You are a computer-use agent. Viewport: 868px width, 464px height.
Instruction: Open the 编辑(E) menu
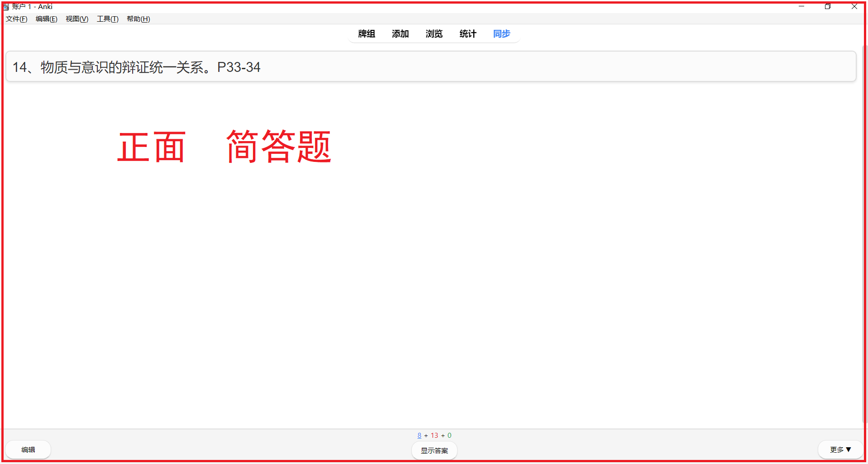(46, 19)
